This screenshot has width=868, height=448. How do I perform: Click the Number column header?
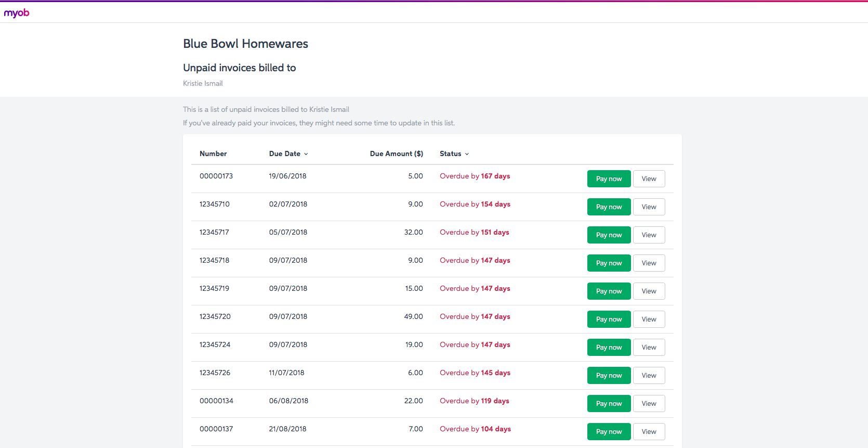tap(213, 154)
